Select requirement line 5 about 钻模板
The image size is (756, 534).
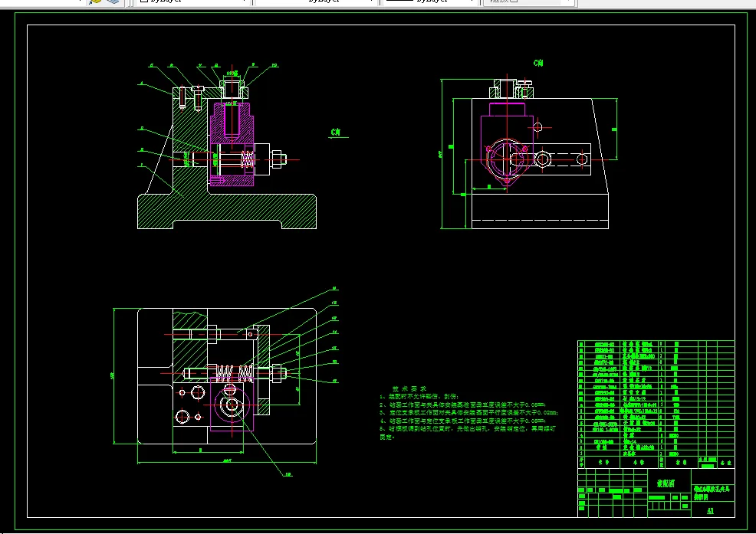point(468,428)
